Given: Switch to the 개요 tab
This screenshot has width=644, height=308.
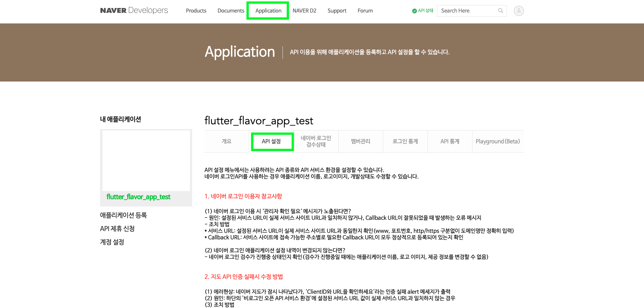Looking at the screenshot, I should pos(227,141).
